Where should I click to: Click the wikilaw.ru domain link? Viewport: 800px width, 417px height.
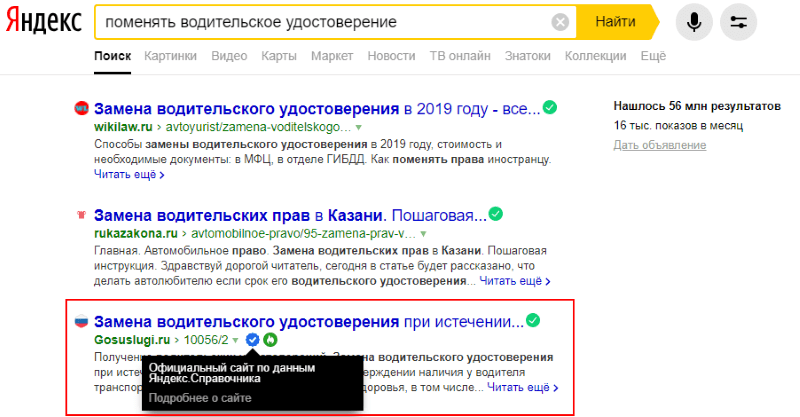(123, 127)
